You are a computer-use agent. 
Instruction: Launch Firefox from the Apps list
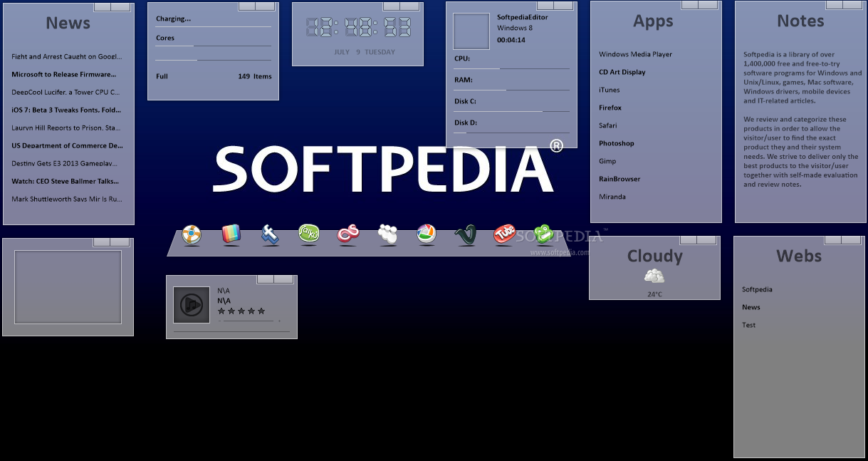click(610, 108)
